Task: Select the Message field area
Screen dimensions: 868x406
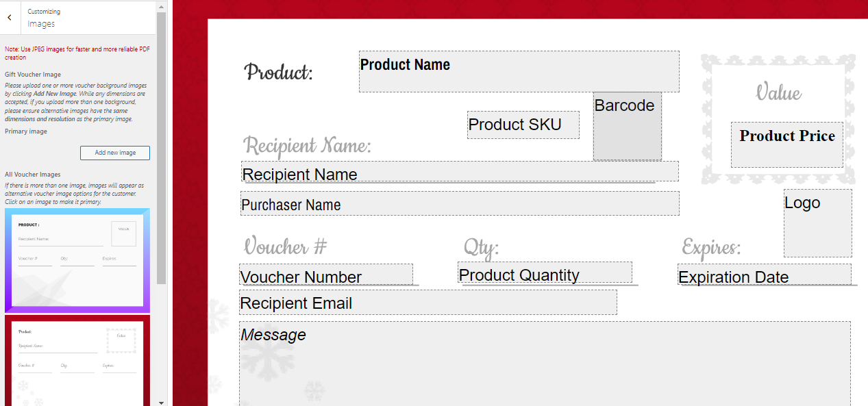Action: click(545, 364)
